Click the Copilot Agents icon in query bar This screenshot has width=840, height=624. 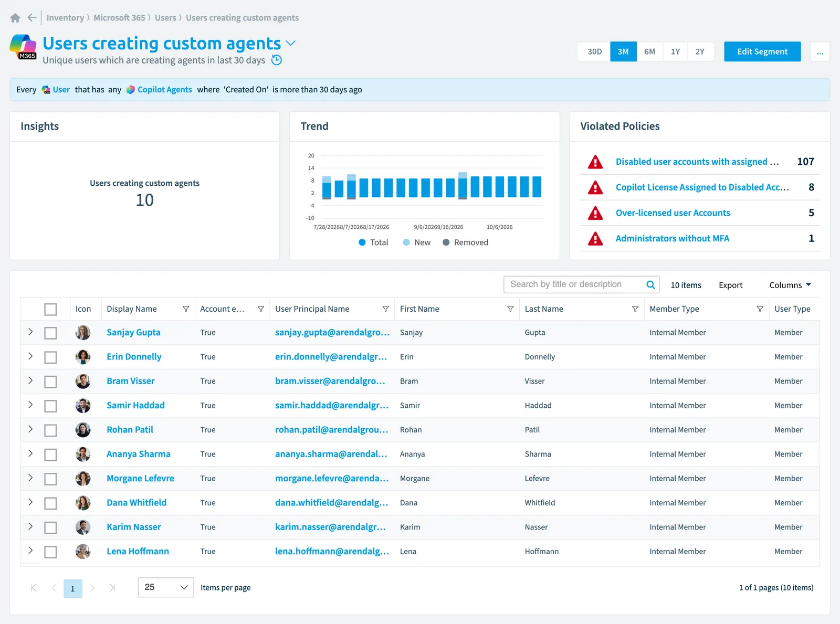(x=131, y=90)
